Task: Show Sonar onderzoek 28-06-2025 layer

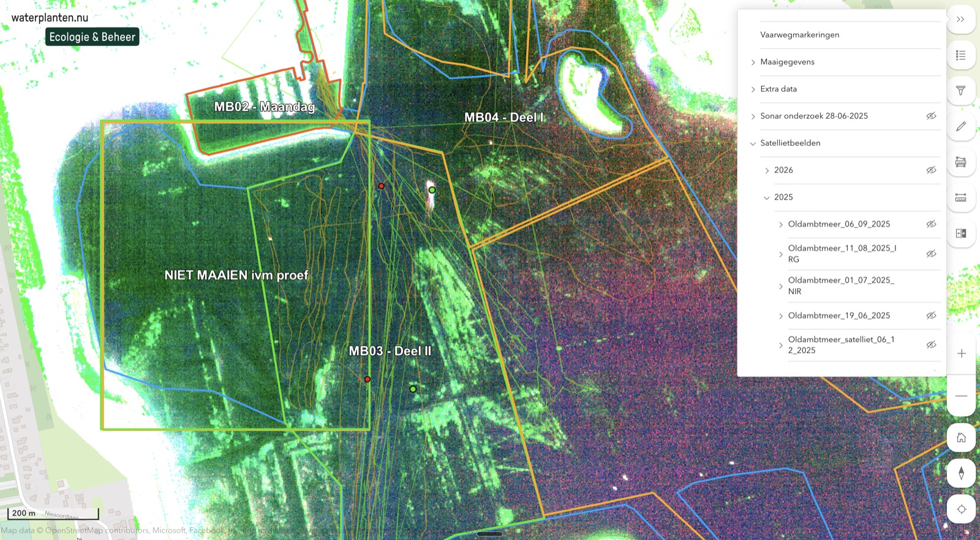Action: pyautogui.click(x=931, y=116)
